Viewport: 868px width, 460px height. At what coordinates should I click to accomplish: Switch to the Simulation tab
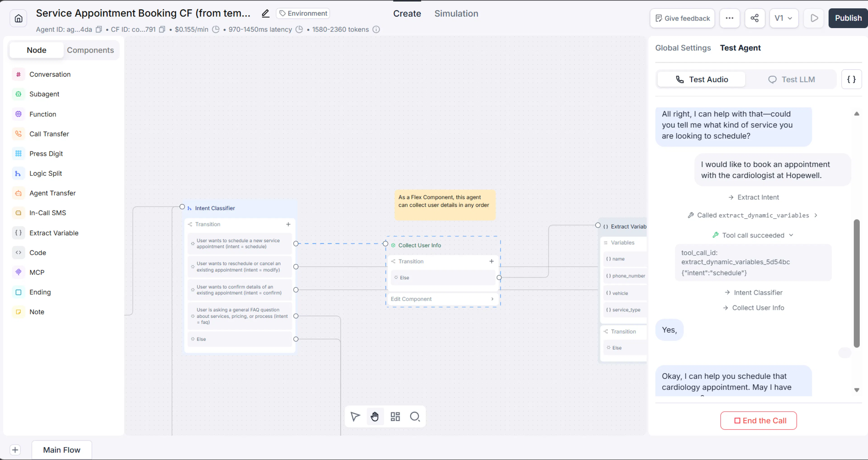(456, 14)
